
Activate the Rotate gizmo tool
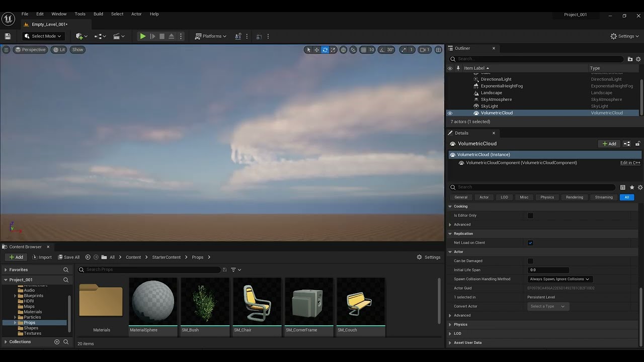point(325,50)
